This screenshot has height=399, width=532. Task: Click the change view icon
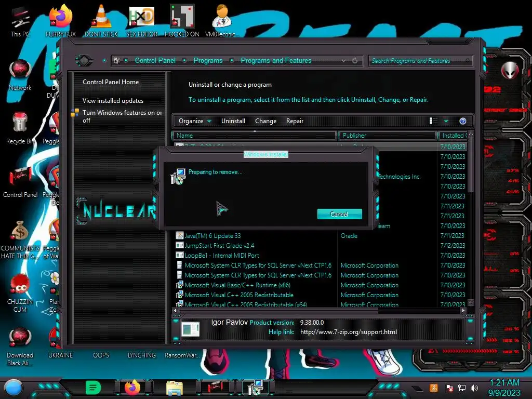point(434,121)
